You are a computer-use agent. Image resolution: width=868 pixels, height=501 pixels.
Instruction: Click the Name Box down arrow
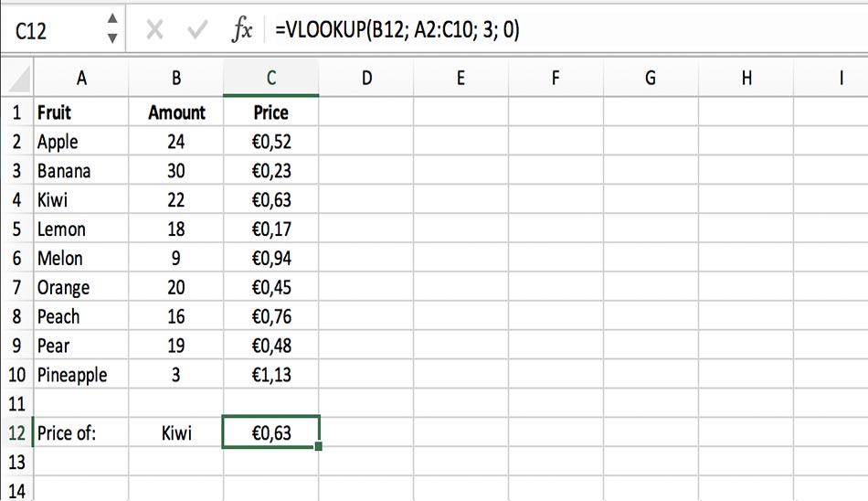112,38
